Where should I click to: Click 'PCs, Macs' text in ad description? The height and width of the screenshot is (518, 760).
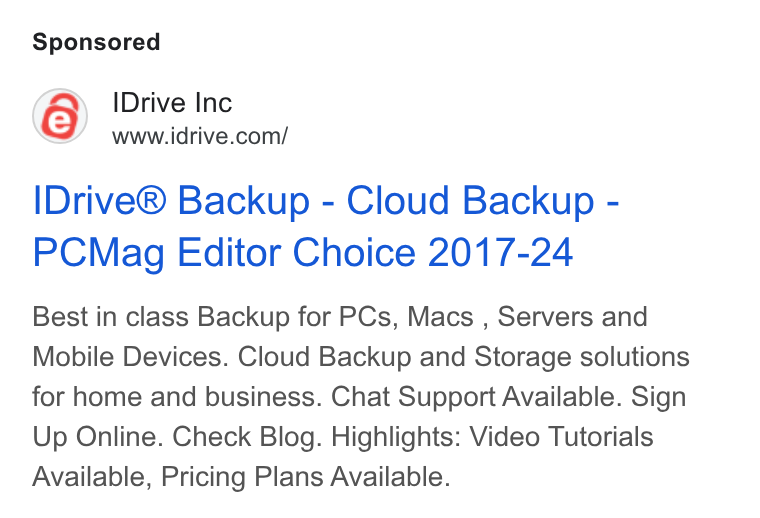click(406, 317)
